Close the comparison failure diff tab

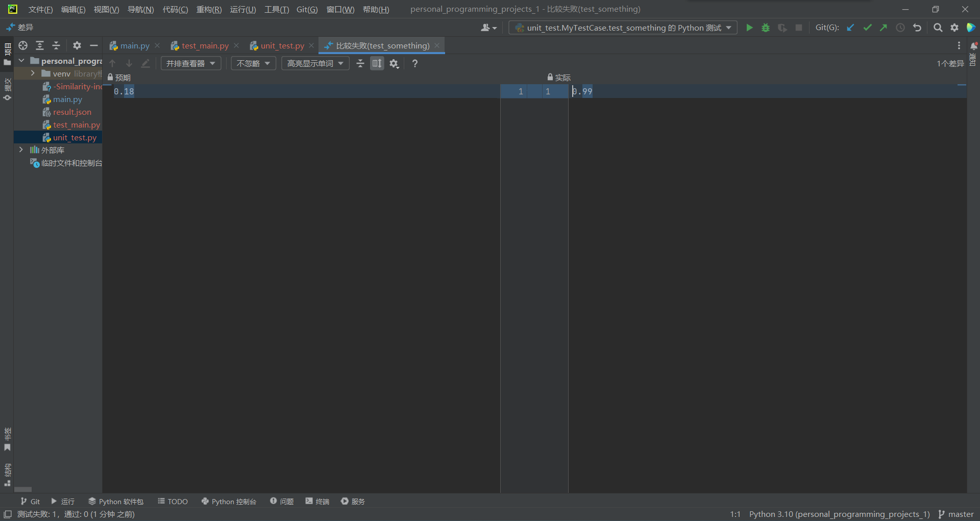tap(437, 45)
